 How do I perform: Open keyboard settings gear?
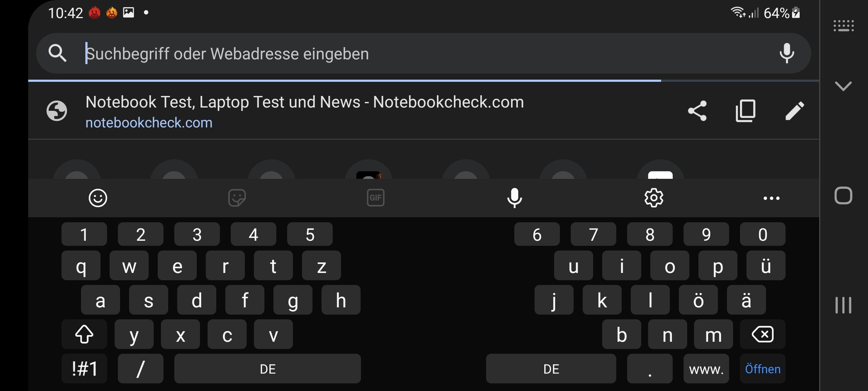pyautogui.click(x=654, y=198)
